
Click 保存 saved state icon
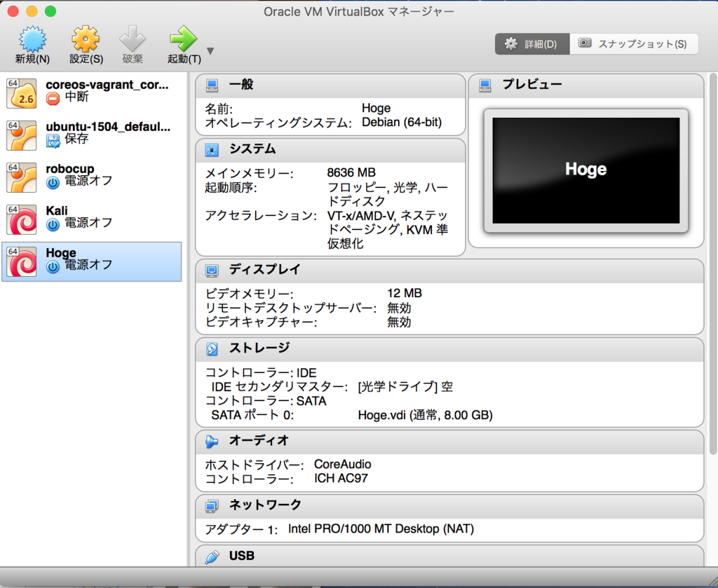click(53, 141)
